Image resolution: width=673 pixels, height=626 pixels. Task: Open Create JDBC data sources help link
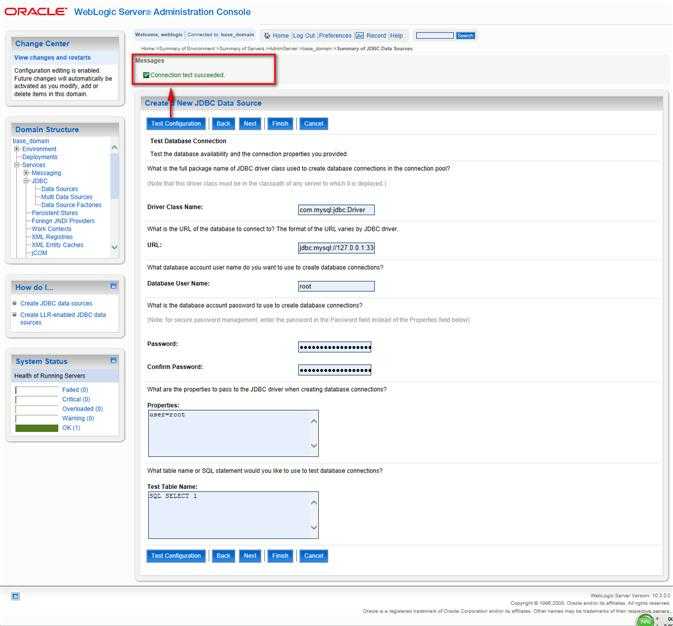56,303
